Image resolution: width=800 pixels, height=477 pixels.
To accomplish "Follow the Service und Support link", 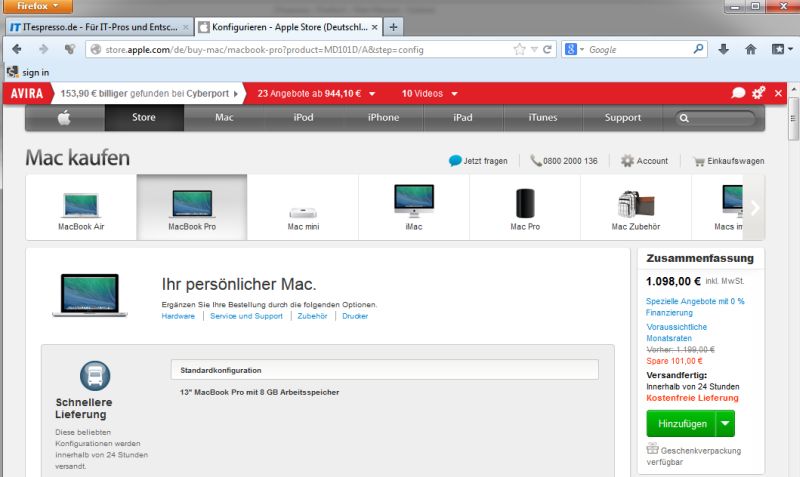I will coord(246,316).
